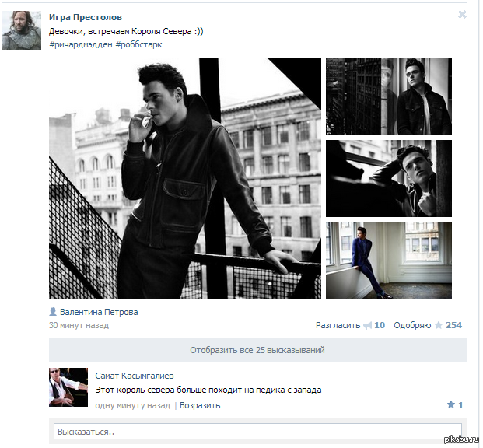Close the post with the X icon
Viewport: 483px width, 448px height.
pyautogui.click(x=462, y=15)
